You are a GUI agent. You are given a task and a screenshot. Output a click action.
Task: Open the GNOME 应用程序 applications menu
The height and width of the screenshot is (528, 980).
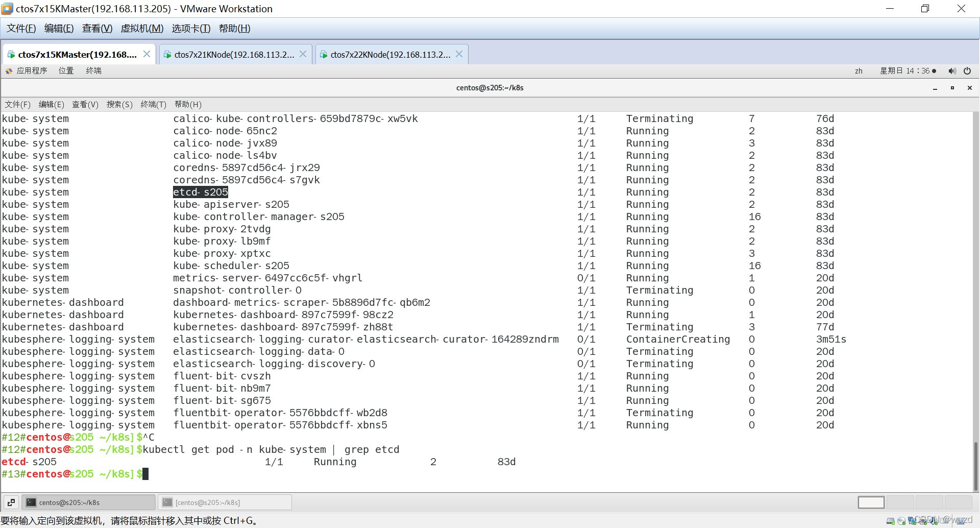pos(27,71)
